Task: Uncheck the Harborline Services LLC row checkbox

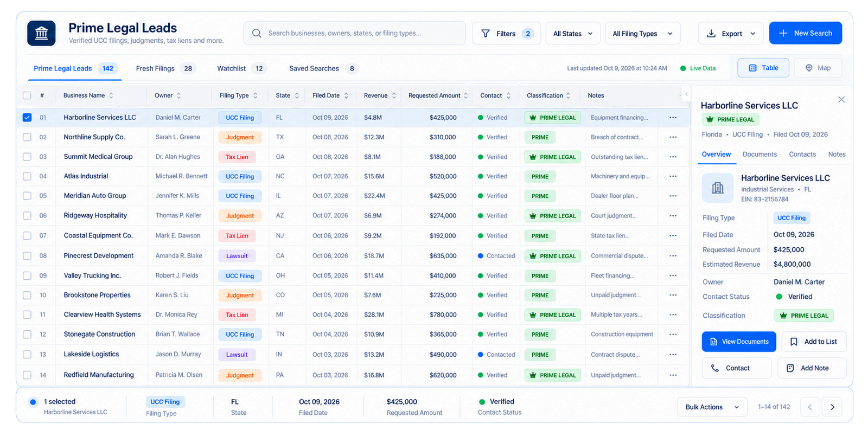Action: (27, 118)
